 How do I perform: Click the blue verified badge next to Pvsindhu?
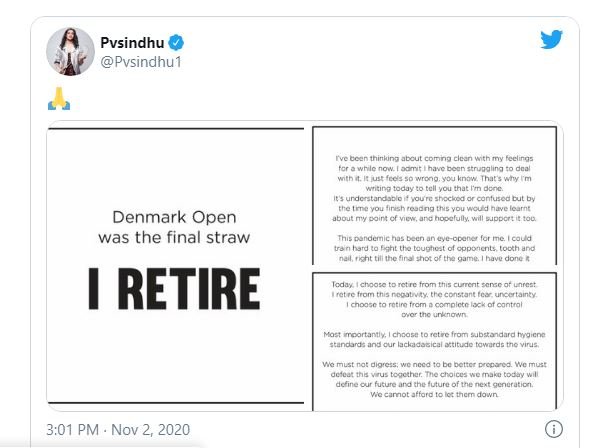(x=176, y=42)
